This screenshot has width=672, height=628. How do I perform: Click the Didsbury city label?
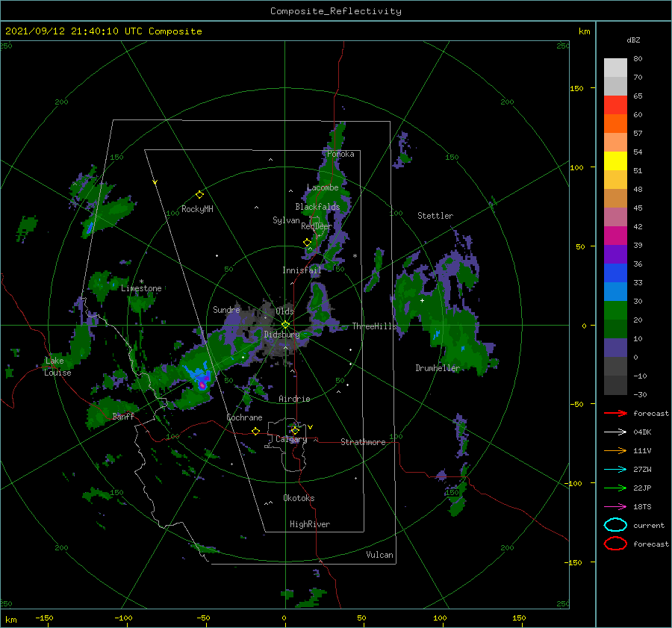tap(282, 335)
